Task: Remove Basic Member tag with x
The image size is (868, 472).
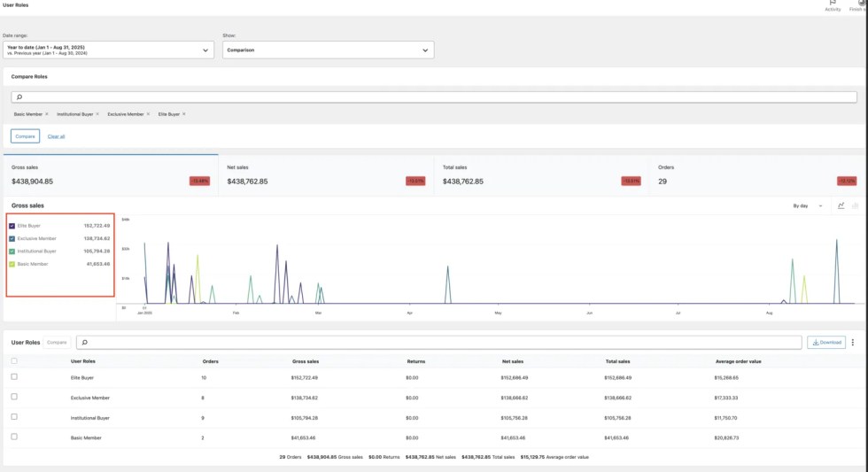Action: pyautogui.click(x=46, y=114)
